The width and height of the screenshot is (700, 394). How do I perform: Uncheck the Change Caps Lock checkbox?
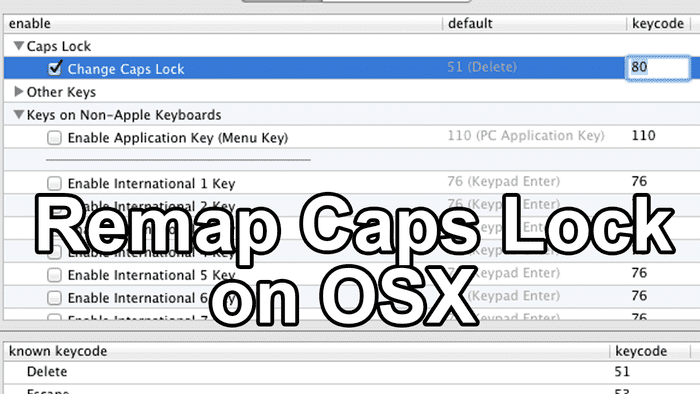coord(54,68)
